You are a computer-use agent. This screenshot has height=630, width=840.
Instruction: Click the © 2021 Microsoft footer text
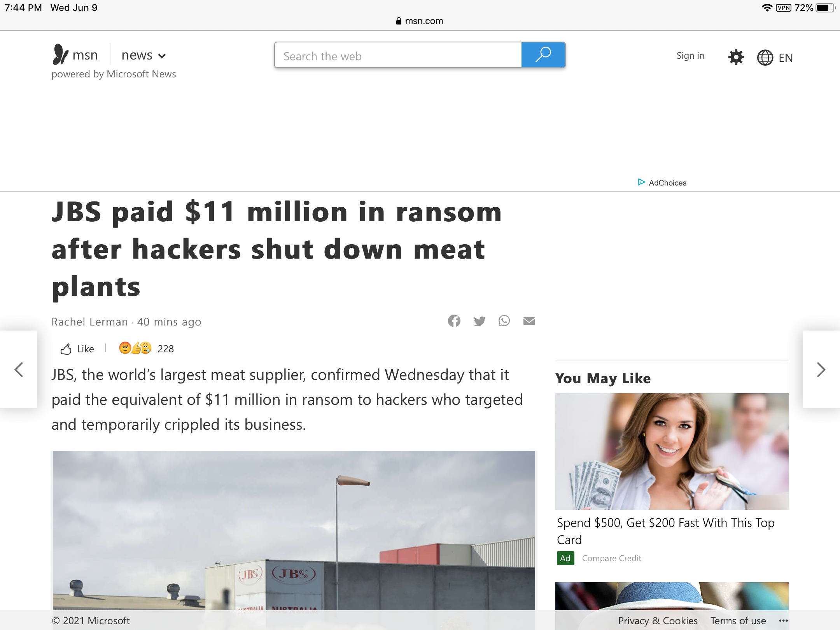91,621
